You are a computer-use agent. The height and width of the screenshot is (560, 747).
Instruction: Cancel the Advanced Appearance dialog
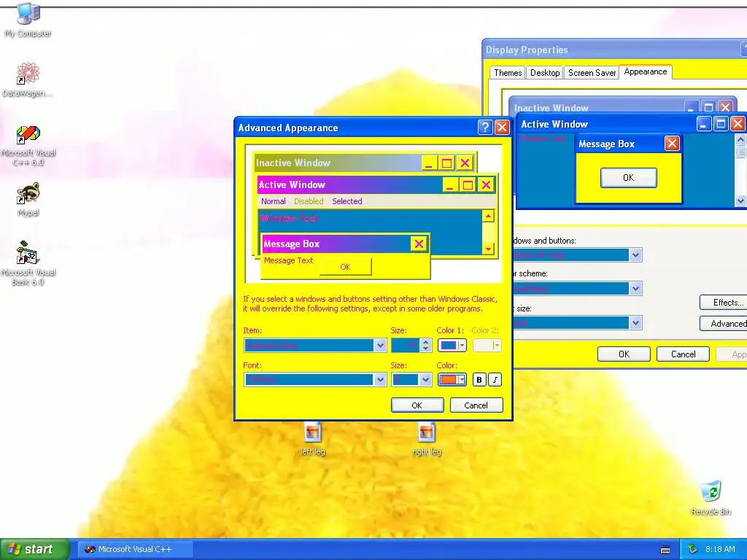(476, 405)
